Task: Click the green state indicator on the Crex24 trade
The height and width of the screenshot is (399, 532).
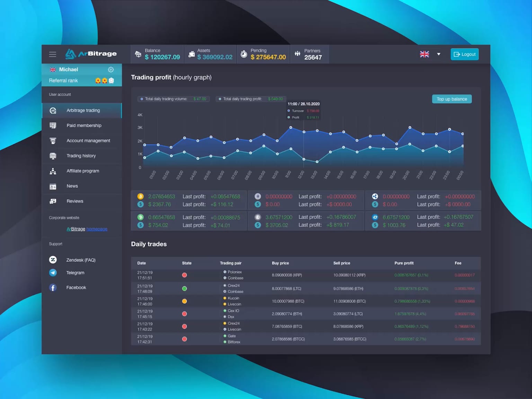Action: 184,288
